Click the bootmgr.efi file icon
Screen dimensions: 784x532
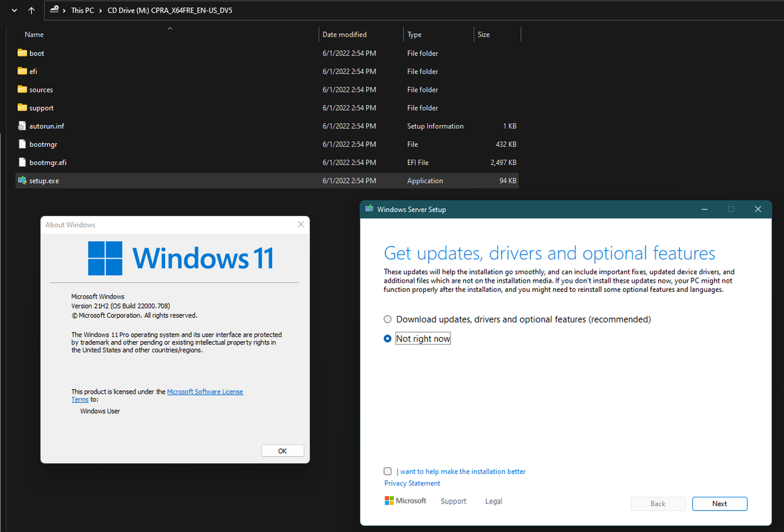pyautogui.click(x=22, y=162)
